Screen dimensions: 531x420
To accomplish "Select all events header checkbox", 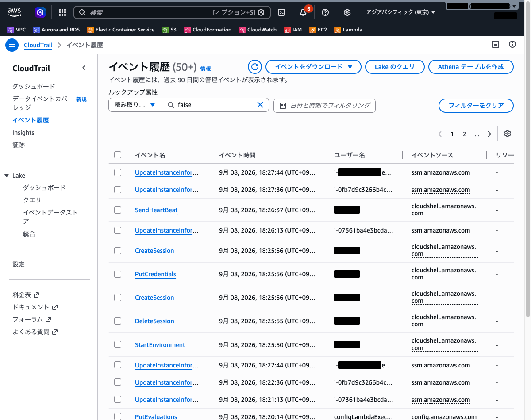I will click(x=117, y=155).
